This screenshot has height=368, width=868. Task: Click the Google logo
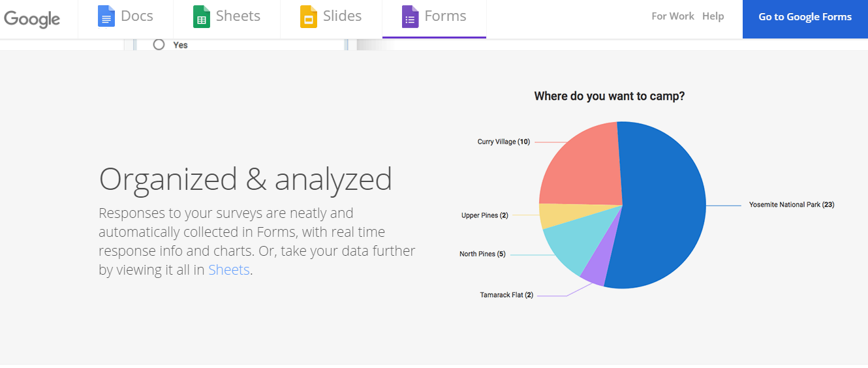31,19
